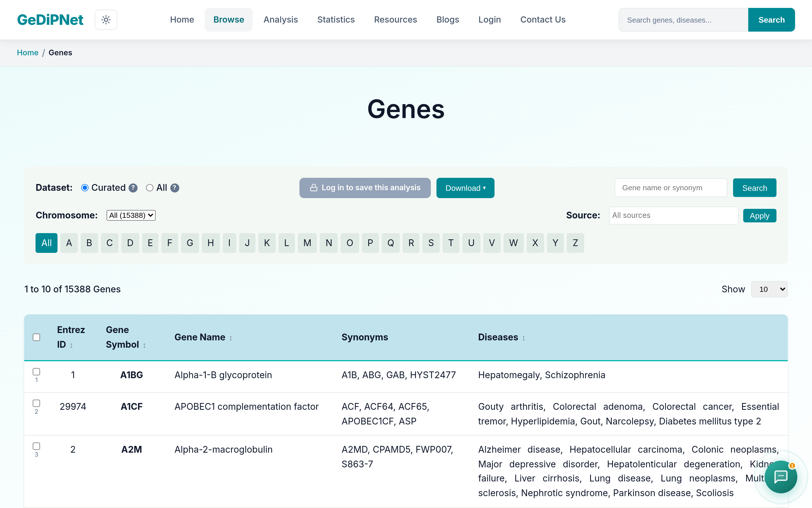
Task: Filter genes by letter D
Action: pos(130,243)
